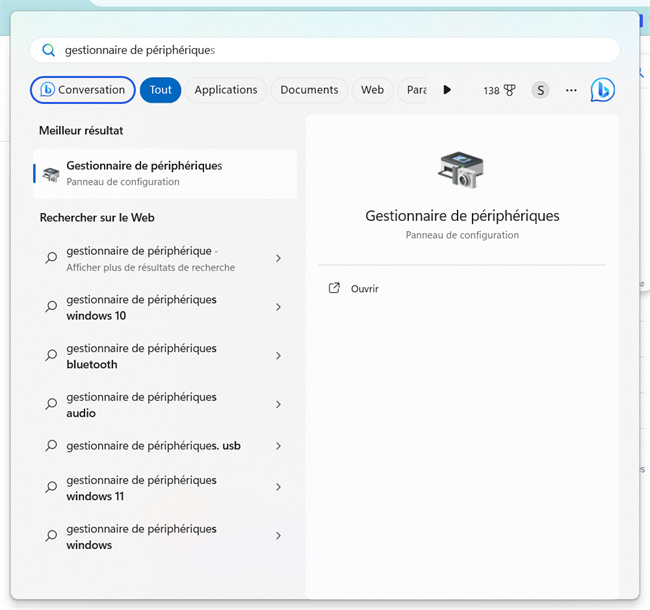Click the search magnifier icon in search box
The image size is (650, 610).
coord(49,50)
